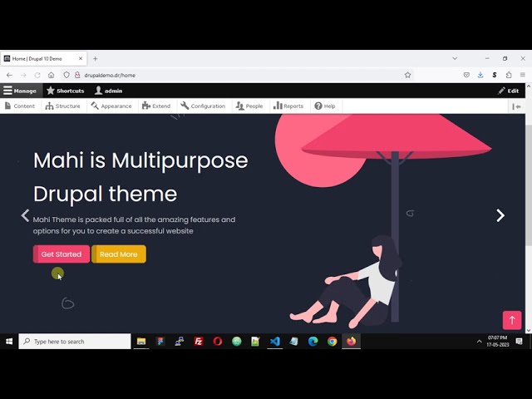532x399 pixels.
Task: Open the Manage toolbar menu
Action: click(20, 91)
